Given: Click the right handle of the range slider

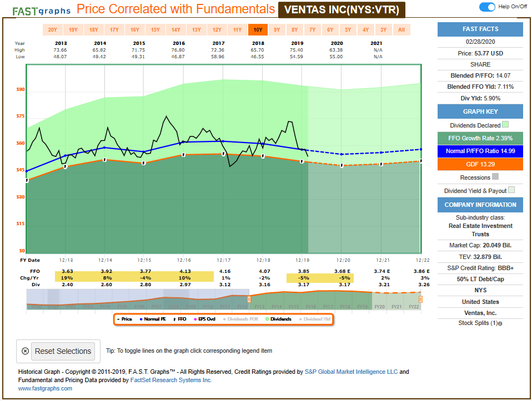Looking at the screenshot, I should pos(420,300).
